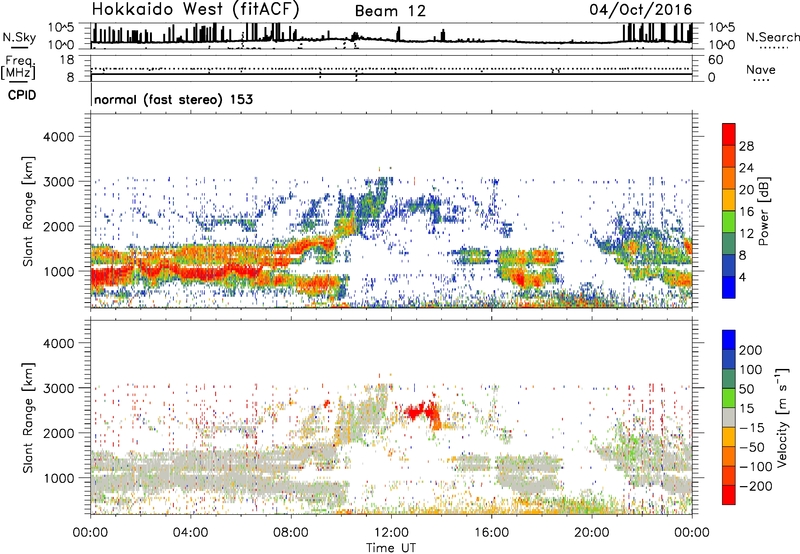
Task: Click the blue bottom of power colorbar
Action: click(729, 287)
